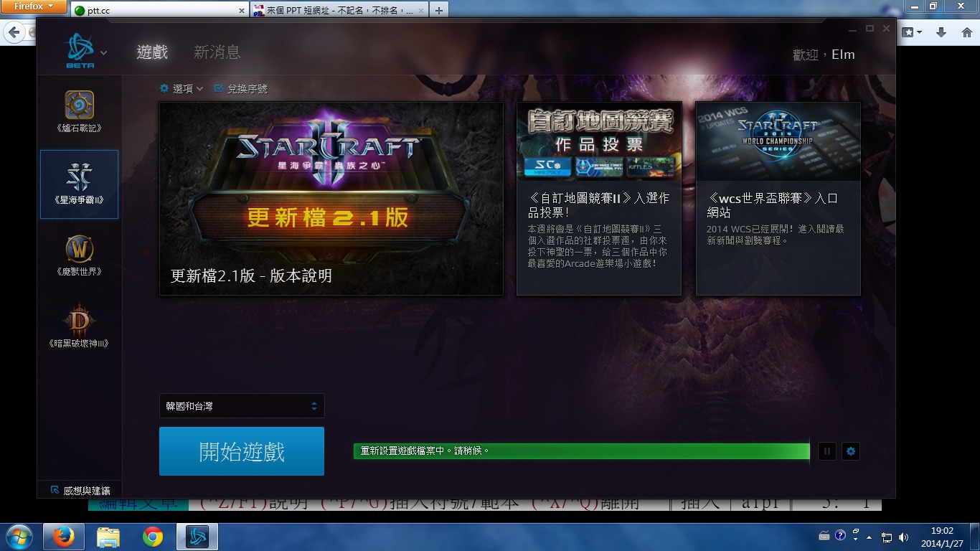The width and height of the screenshot is (980, 551).
Task: Open taskbar clock showing 19:02
Action: [x=942, y=537]
